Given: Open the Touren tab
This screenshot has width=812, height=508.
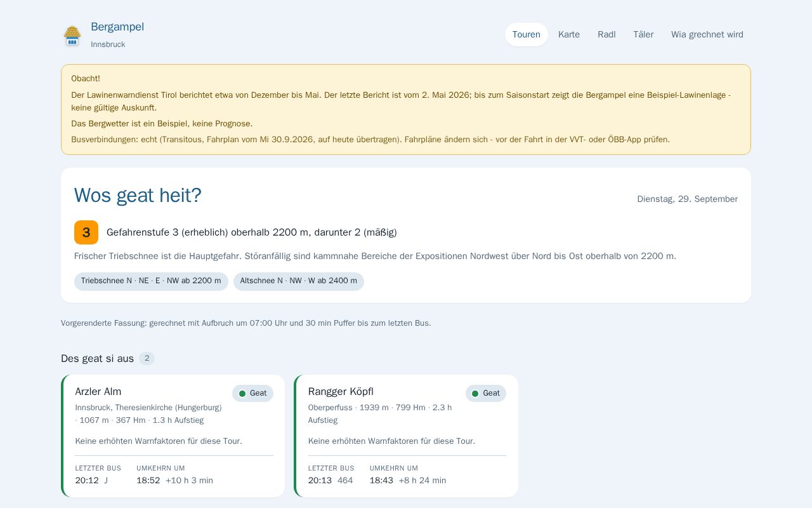Looking at the screenshot, I should click(x=527, y=35).
